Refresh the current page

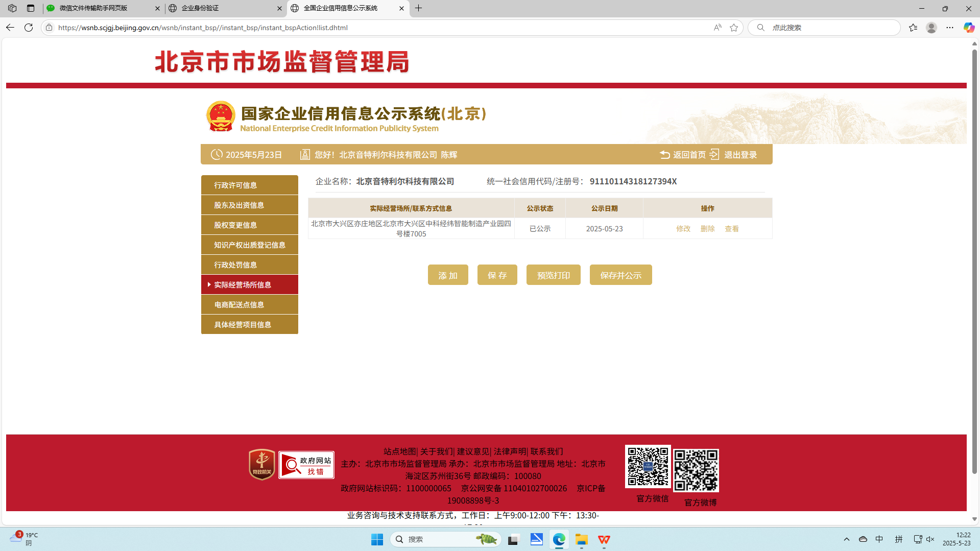[29, 28]
